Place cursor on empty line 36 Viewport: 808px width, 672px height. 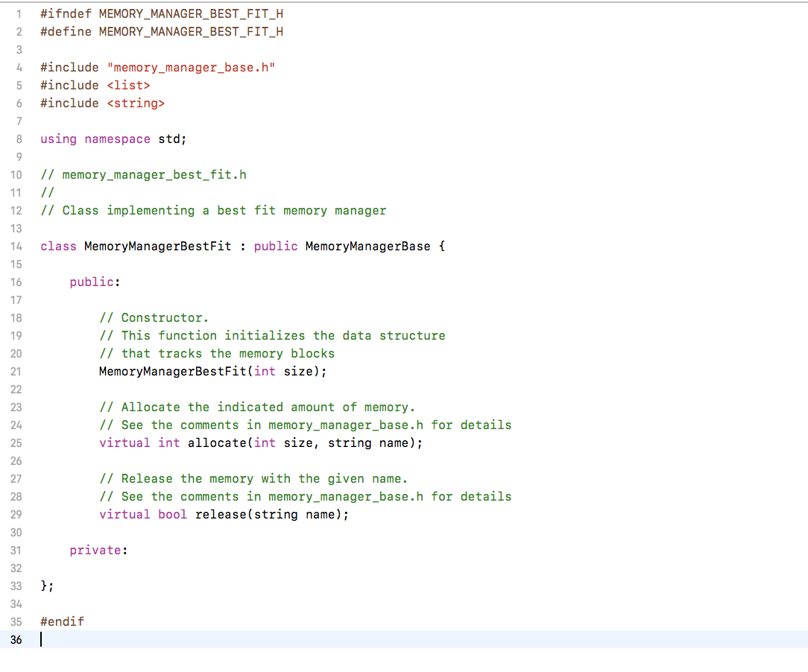click(x=45, y=640)
